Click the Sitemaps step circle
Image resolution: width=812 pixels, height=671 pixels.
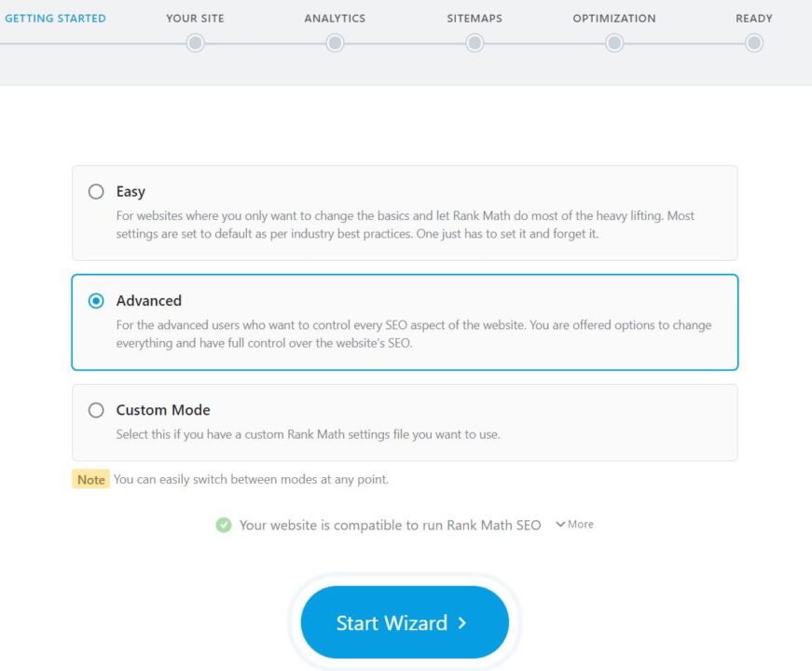pyautogui.click(x=475, y=43)
